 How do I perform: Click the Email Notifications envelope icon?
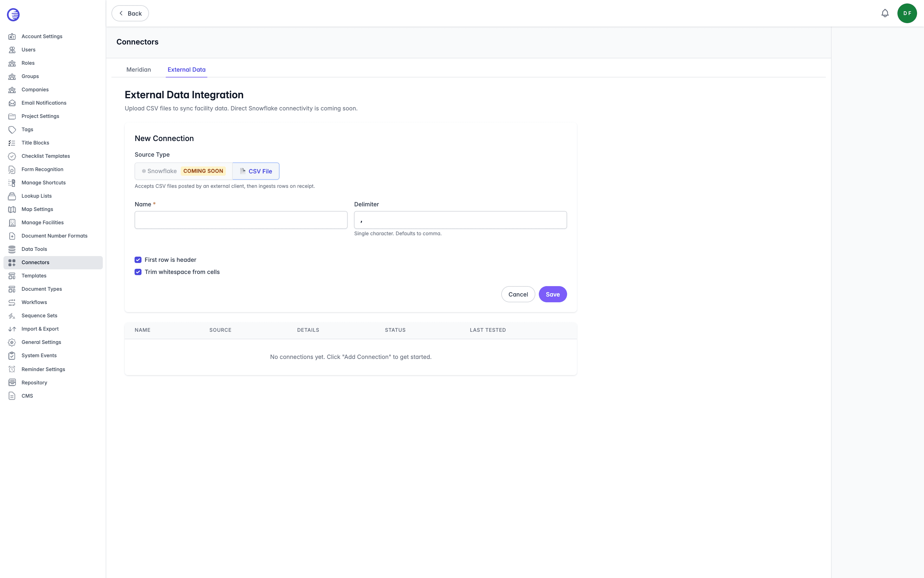(12, 103)
